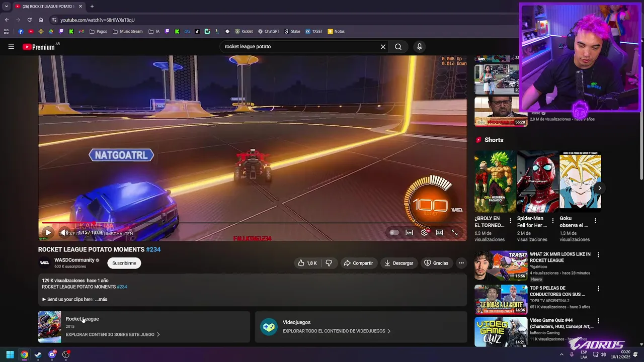Open the Stake bookmark
The image size is (644, 362).
tap(292, 31)
